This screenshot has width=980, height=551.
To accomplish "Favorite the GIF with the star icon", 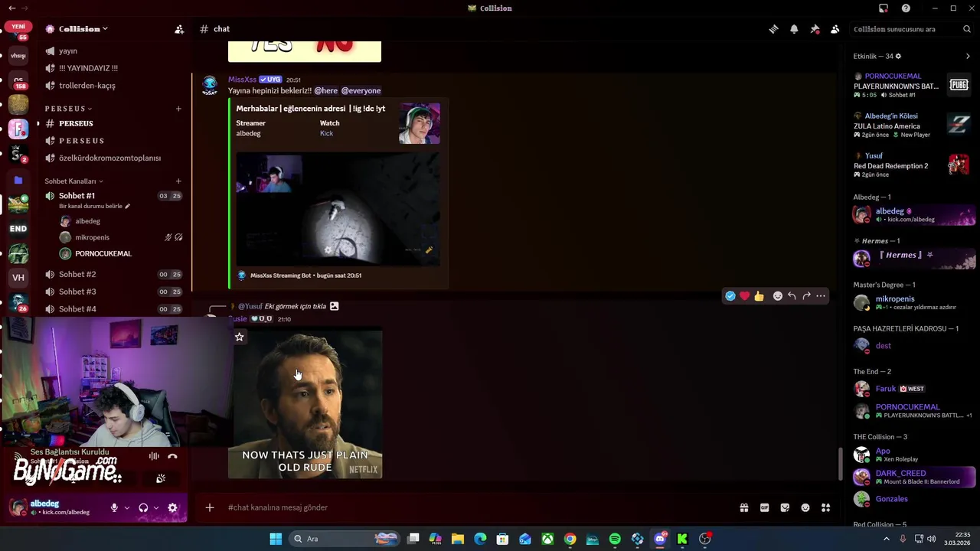I will [240, 337].
